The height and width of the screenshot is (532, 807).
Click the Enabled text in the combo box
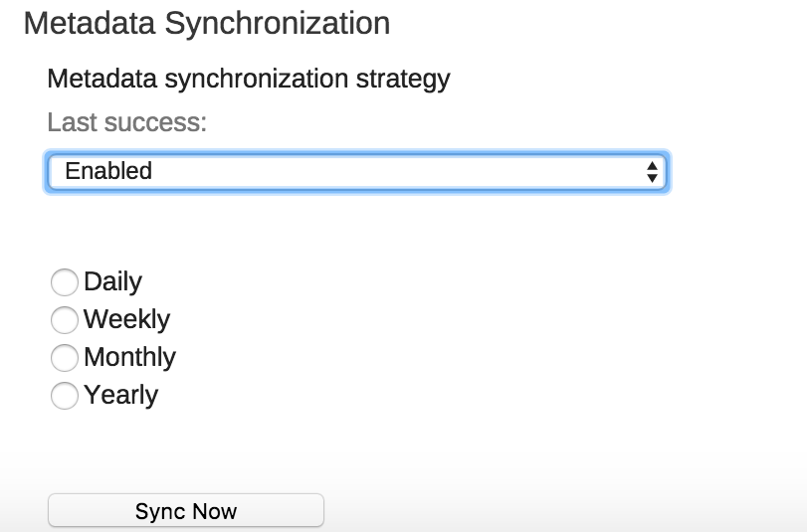[x=108, y=171]
